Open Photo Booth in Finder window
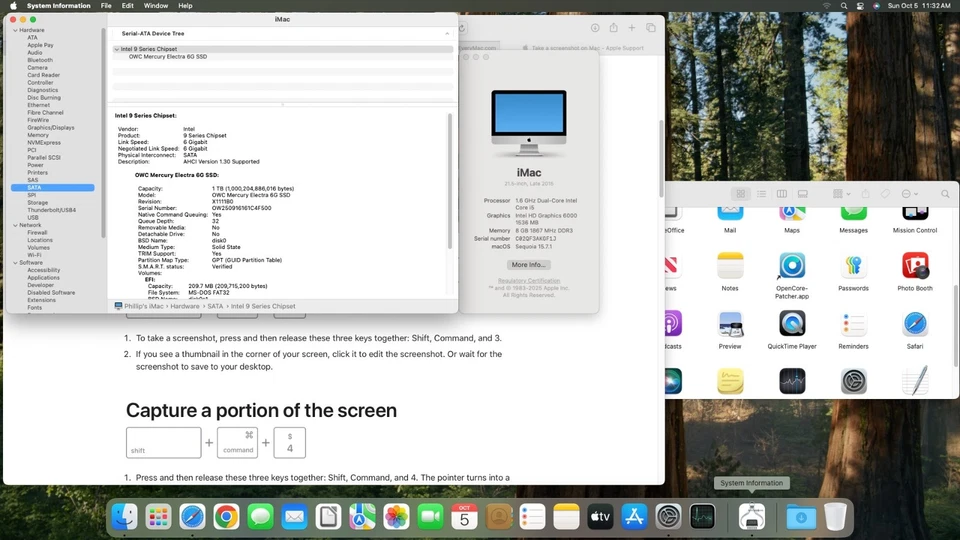This screenshot has width=960, height=540. click(x=915, y=266)
